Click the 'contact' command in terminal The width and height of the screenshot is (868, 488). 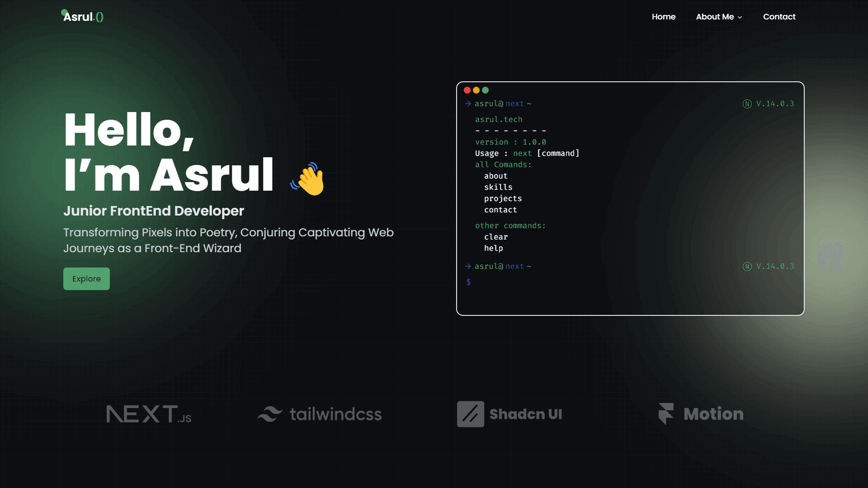[500, 210]
